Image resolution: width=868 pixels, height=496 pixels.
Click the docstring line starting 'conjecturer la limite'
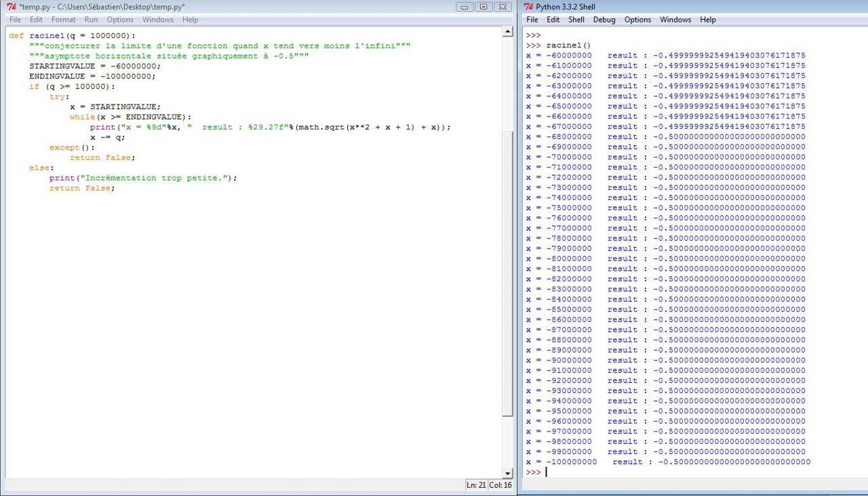220,45
